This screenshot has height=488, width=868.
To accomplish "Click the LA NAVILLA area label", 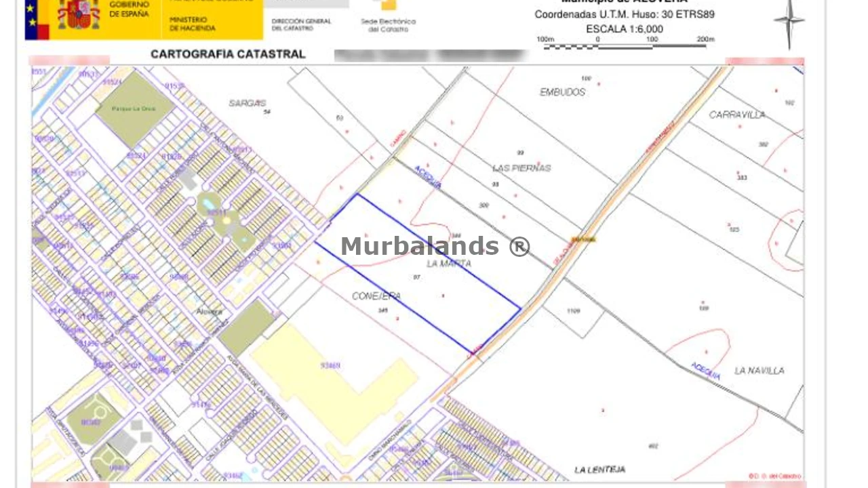I will coord(759,371).
